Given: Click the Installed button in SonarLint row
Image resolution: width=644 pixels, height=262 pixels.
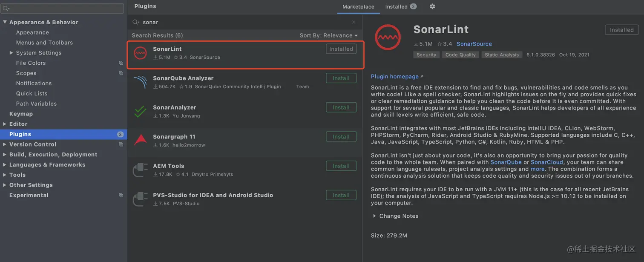Looking at the screenshot, I should coord(341,49).
